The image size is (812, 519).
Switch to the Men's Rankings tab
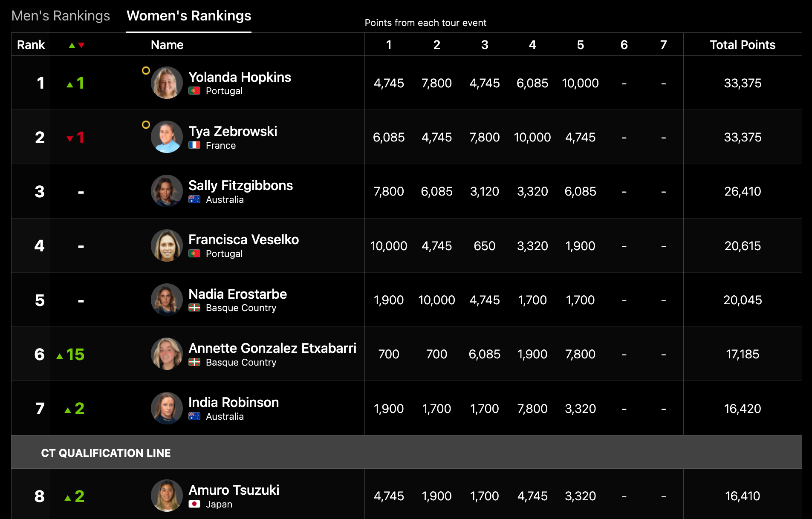(x=61, y=16)
